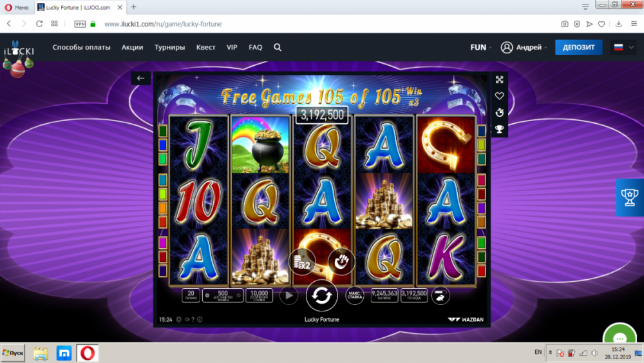The image size is (644, 363).
Task: Click the x2 gamble coins icon
Action: pos(302,262)
